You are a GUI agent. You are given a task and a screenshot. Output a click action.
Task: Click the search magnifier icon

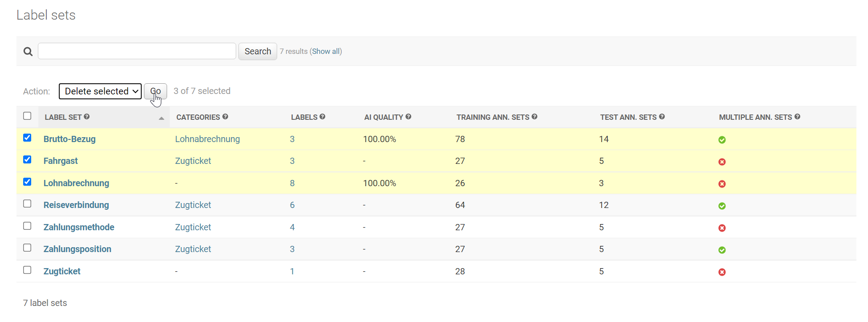click(28, 52)
